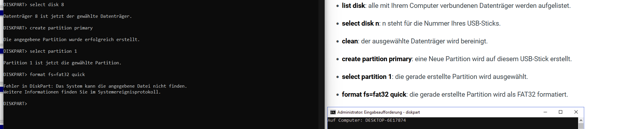Click the bold 'select disk n' article text
Viewport: 644px width, 129px height.
(x=360, y=23)
